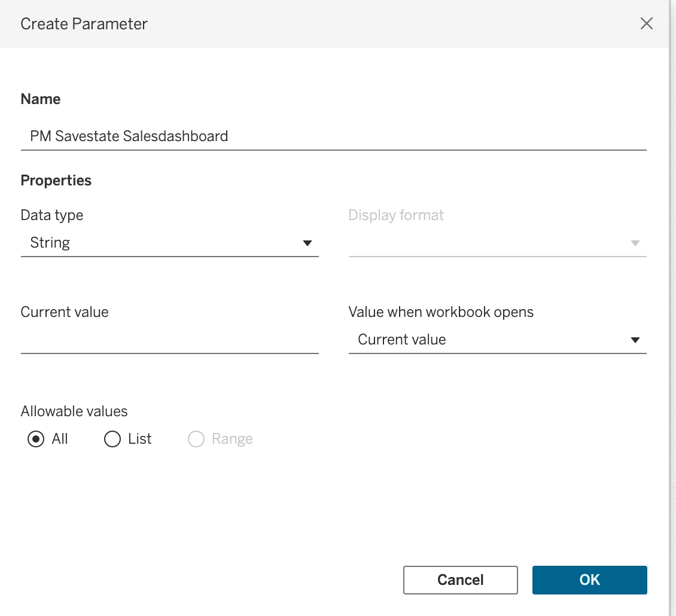Click the Data type dropdown arrow
The width and height of the screenshot is (676, 616).
(307, 243)
